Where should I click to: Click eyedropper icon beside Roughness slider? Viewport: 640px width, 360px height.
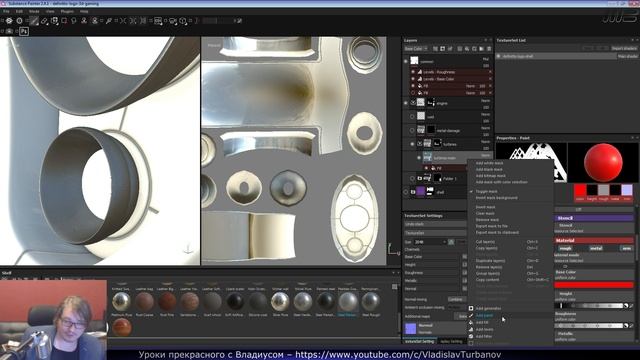pyautogui.click(x=631, y=326)
